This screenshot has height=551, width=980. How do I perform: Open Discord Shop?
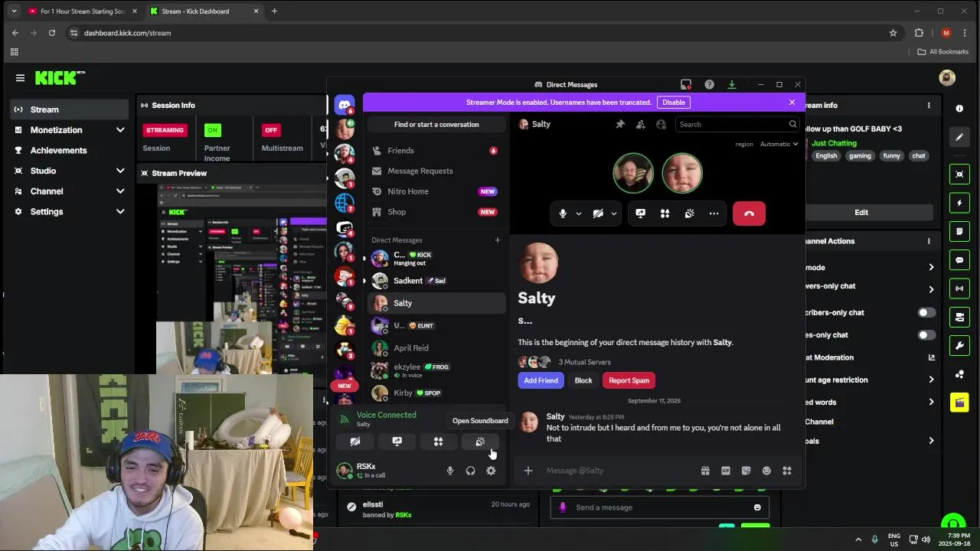[x=435, y=212]
